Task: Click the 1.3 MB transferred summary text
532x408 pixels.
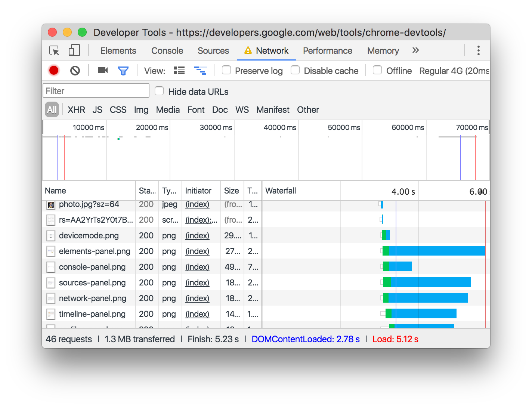Action: pos(140,339)
